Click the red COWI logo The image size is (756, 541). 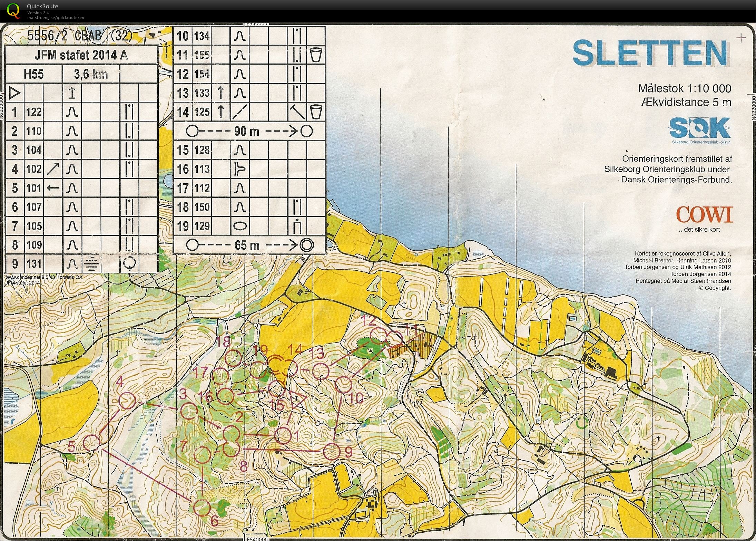[705, 215]
